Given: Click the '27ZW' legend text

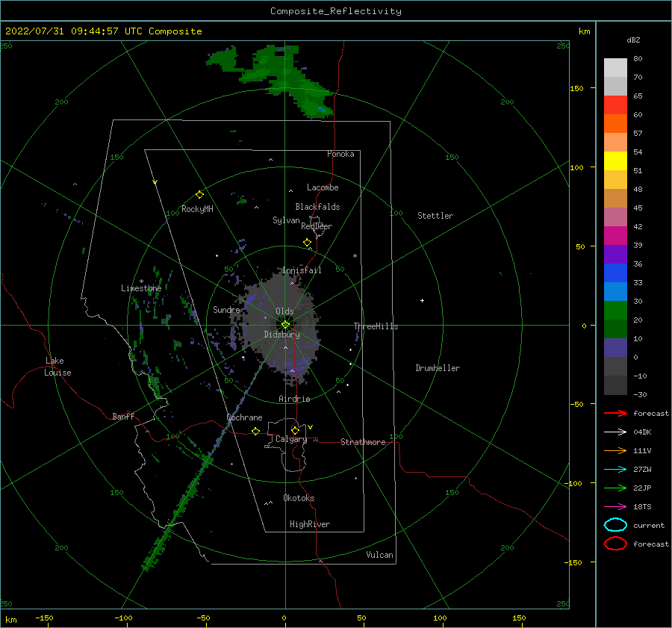Looking at the screenshot, I should coord(642,470).
